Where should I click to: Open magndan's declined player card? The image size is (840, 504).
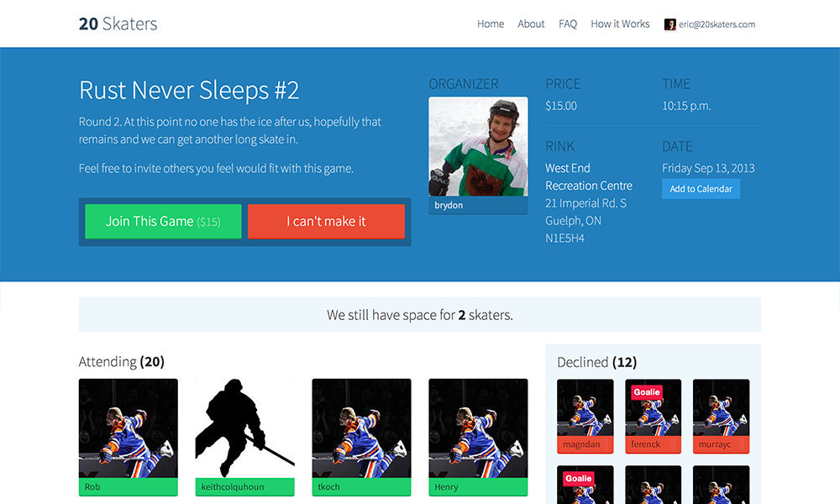click(585, 416)
